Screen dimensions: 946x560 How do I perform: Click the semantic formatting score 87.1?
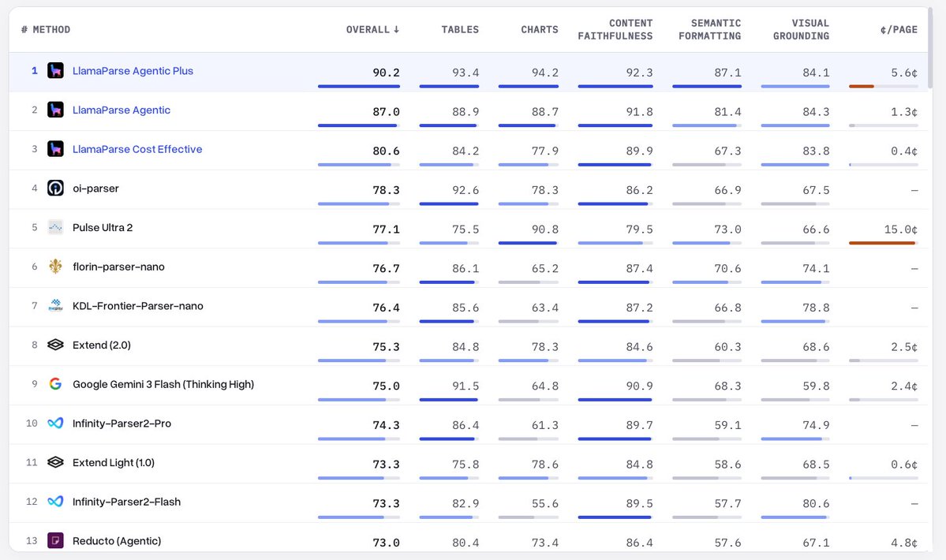(x=727, y=73)
